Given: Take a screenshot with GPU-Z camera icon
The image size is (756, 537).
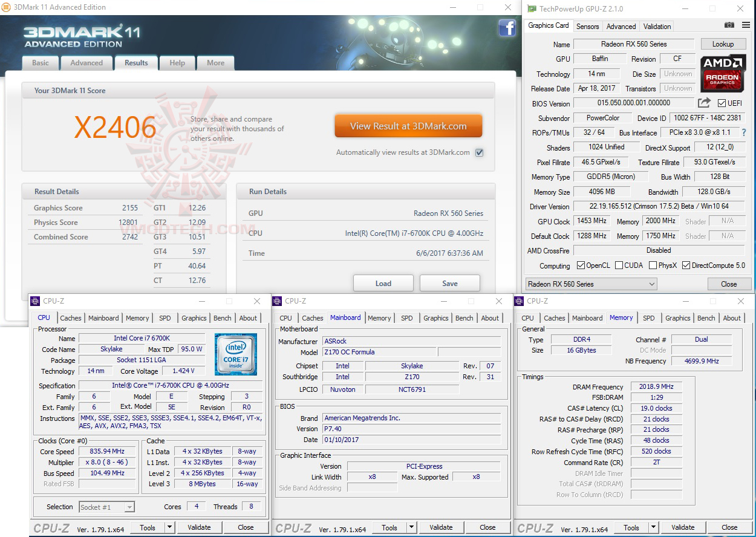Looking at the screenshot, I should (x=730, y=26).
